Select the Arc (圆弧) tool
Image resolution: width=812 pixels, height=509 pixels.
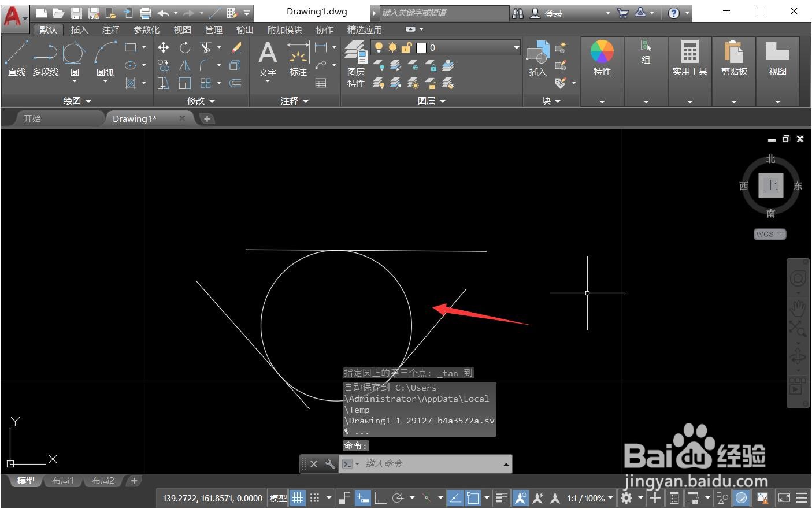pyautogui.click(x=105, y=58)
